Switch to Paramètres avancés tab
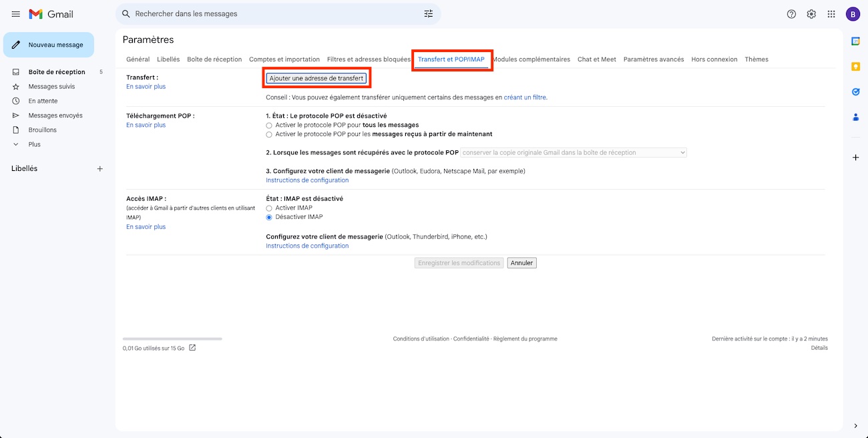The height and width of the screenshot is (438, 868). click(654, 59)
